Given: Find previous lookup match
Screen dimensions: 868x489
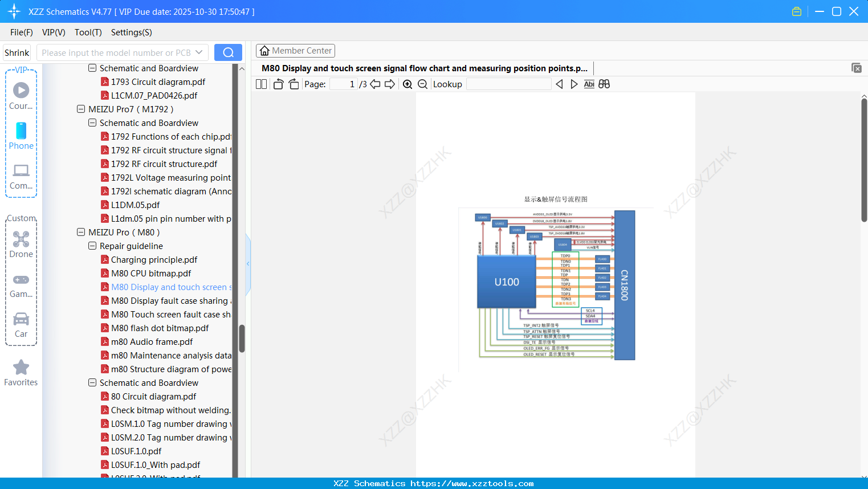Looking at the screenshot, I should point(559,84).
